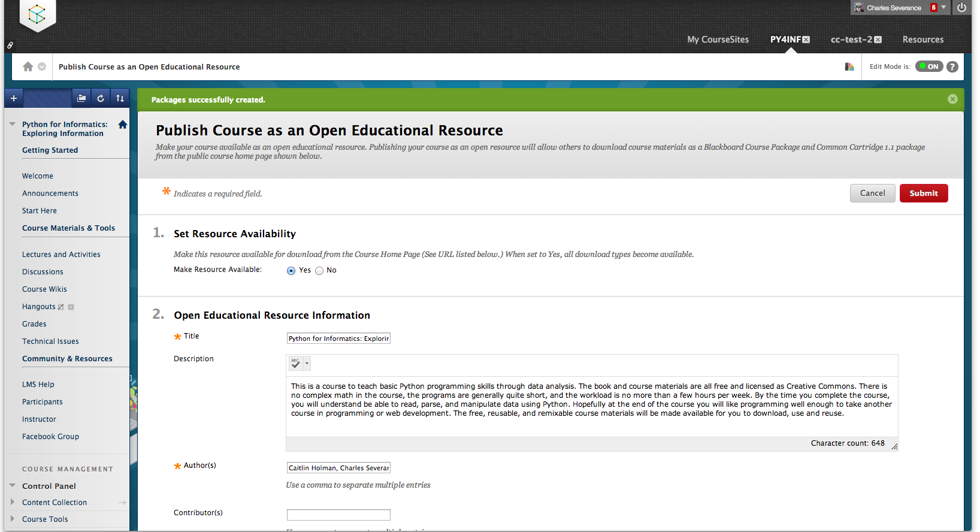This screenshot has height=532, width=980.
Task: Click inside the Description text area
Action: 592,406
